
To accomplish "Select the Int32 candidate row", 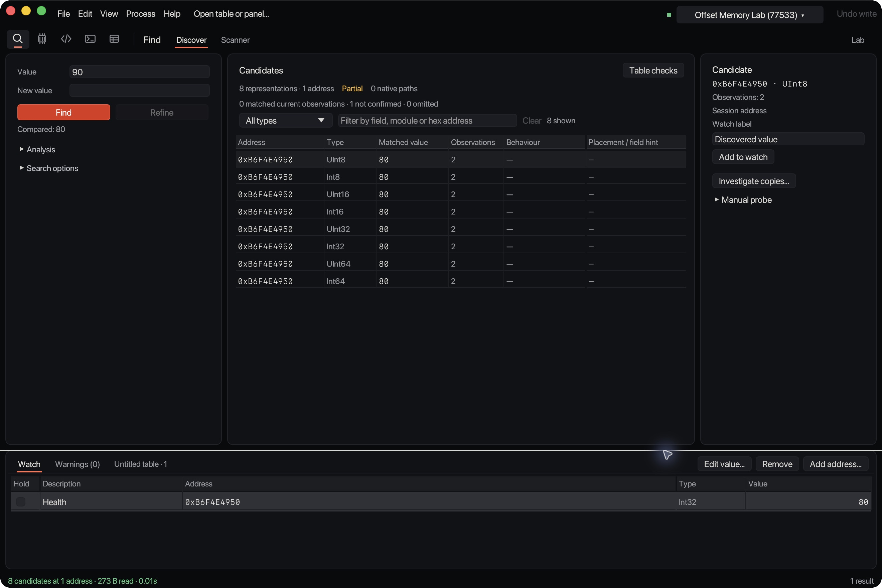I will point(461,246).
